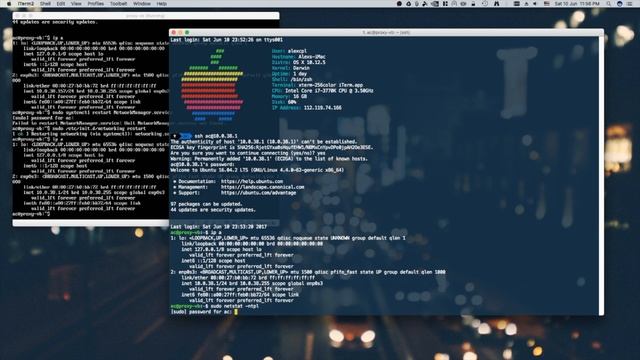Open the Apple menu
Image resolution: width=640 pixels, height=360 pixels.
[x=9, y=4]
